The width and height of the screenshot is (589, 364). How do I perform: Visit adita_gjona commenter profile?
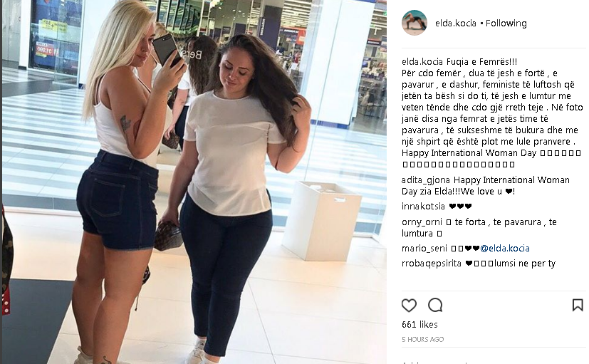click(426, 180)
